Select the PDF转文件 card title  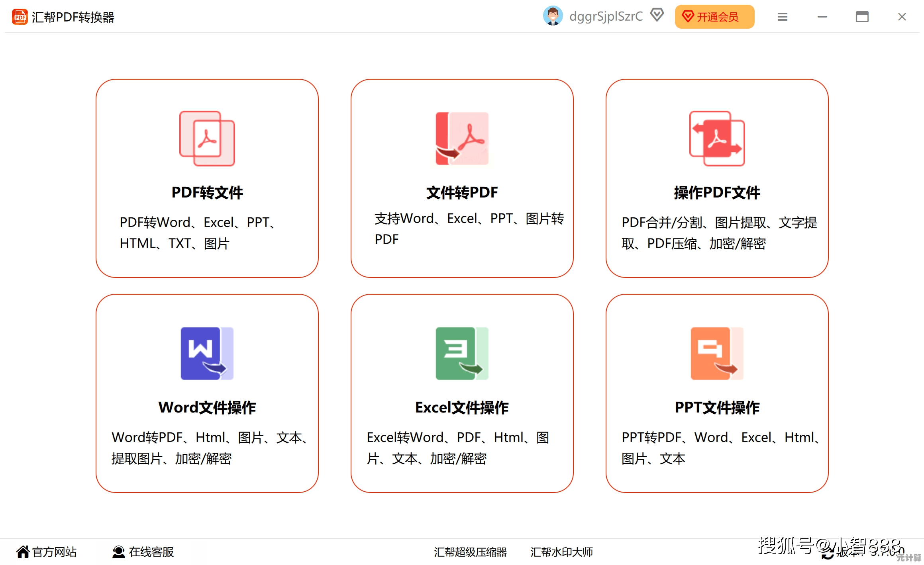coord(207,193)
